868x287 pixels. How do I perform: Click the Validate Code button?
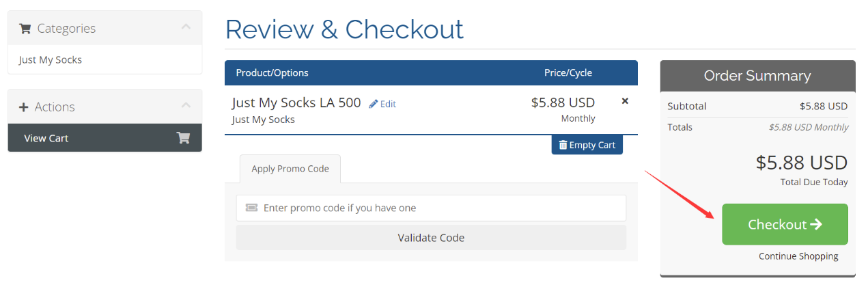[431, 238]
